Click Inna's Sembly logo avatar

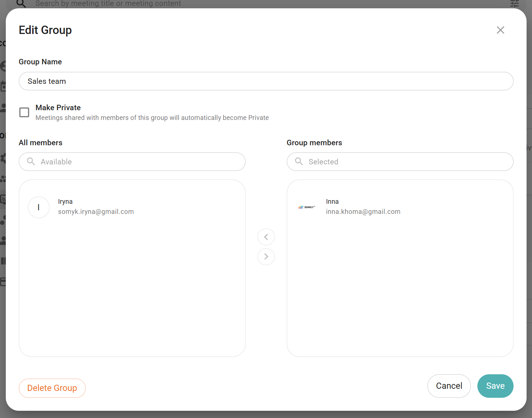click(x=307, y=207)
